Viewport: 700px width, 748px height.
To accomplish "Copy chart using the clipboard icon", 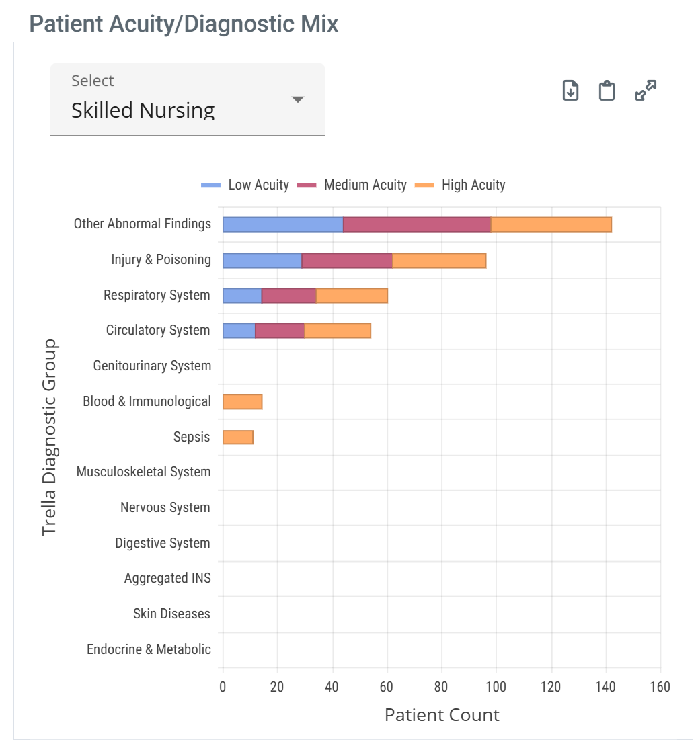I will [x=607, y=90].
